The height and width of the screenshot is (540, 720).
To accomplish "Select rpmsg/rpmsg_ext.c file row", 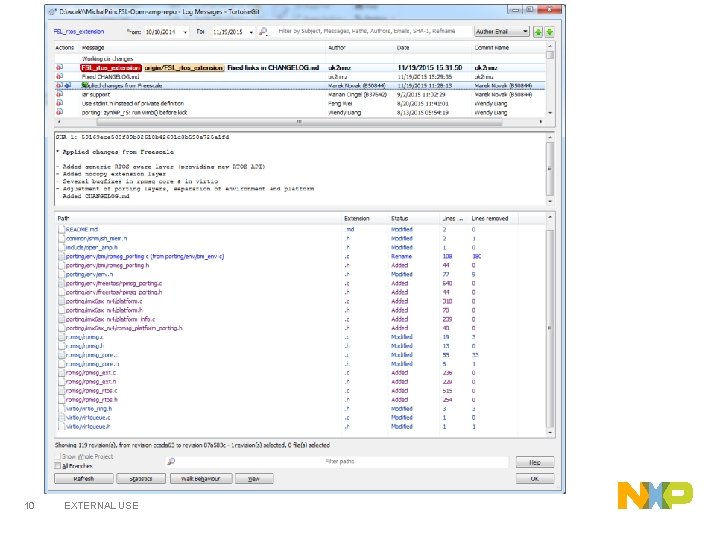I will coord(300,373).
